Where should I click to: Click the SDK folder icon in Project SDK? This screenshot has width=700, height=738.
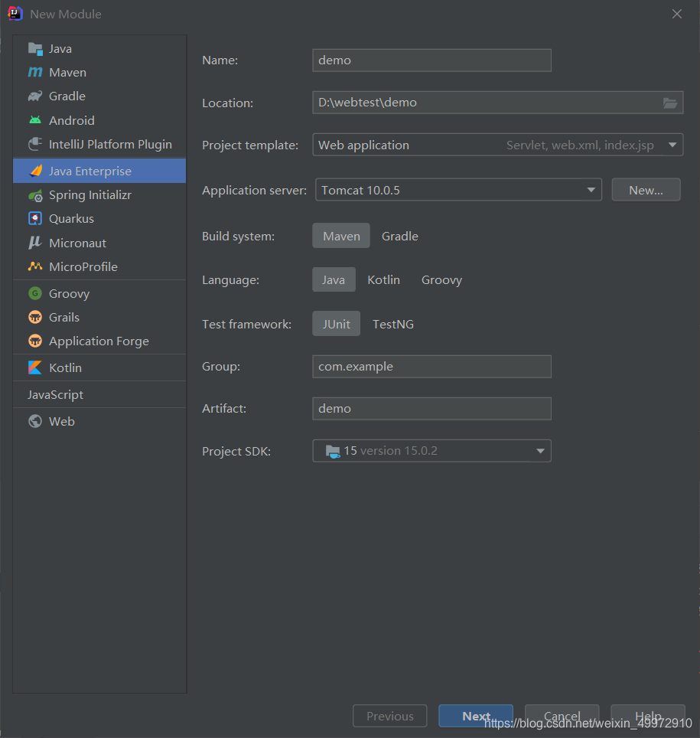click(333, 452)
